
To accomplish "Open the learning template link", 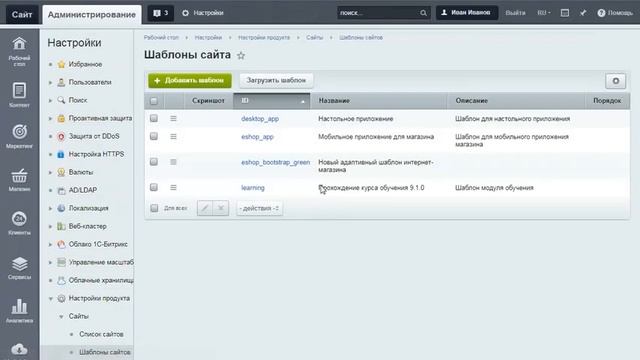I will (x=253, y=188).
